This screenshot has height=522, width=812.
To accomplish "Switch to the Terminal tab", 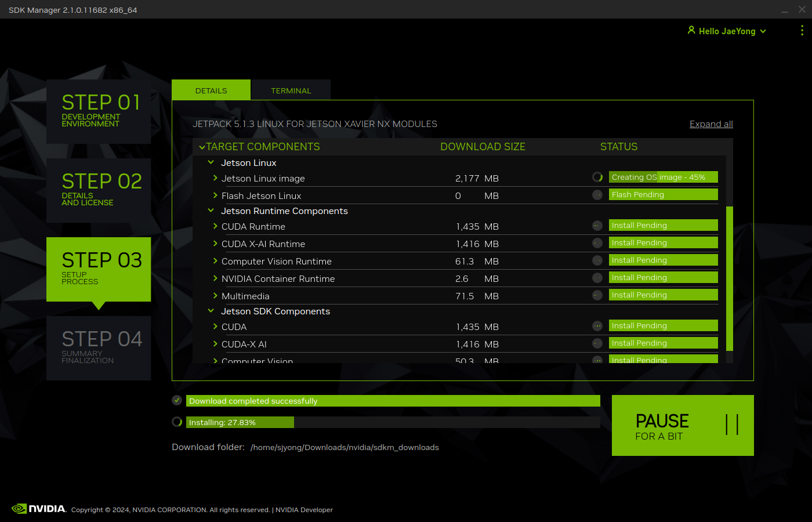I will [x=291, y=90].
